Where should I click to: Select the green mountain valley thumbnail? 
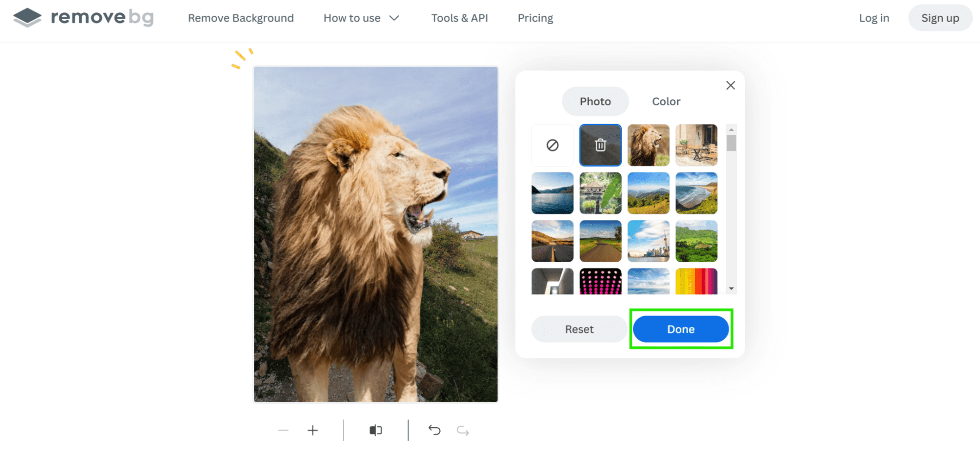coord(648,193)
